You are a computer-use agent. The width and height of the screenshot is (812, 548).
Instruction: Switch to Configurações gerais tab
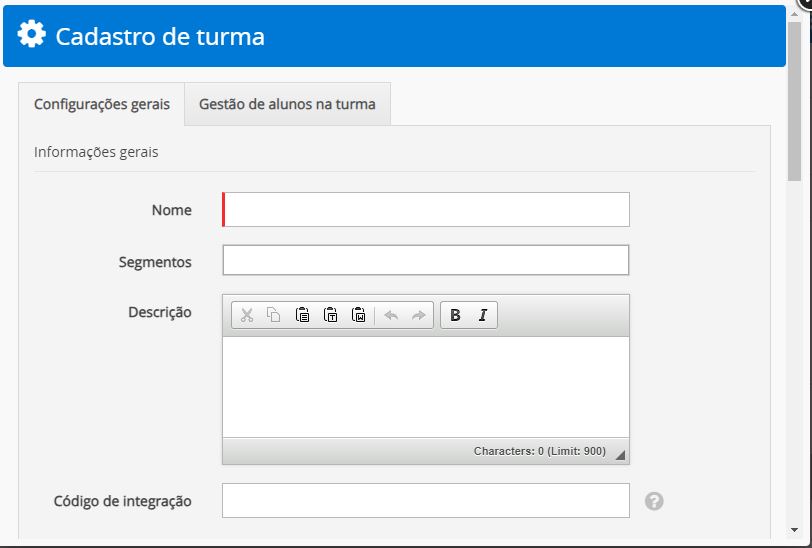point(102,104)
